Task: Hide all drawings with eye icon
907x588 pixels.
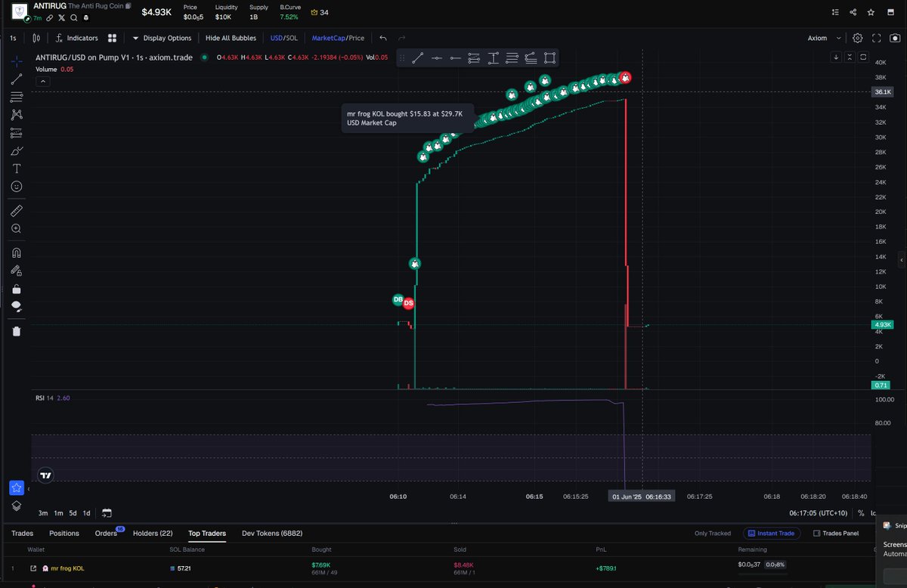Action: 17,306
